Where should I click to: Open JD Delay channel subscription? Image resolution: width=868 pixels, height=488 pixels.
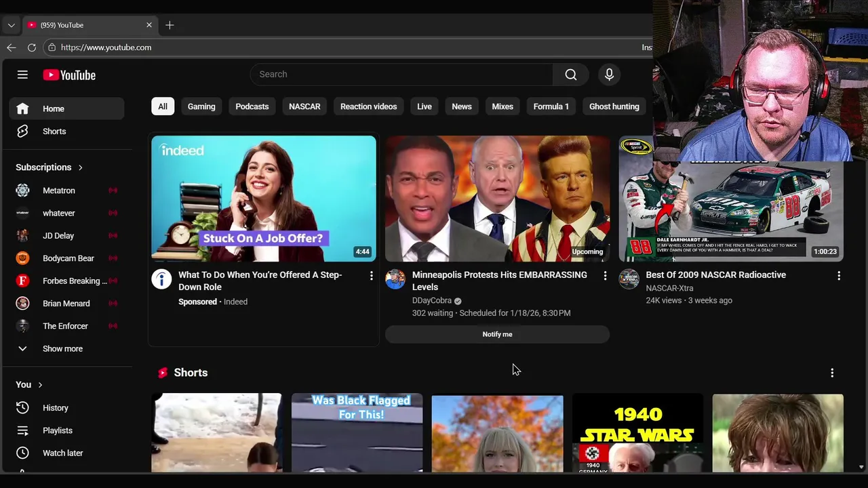point(66,236)
